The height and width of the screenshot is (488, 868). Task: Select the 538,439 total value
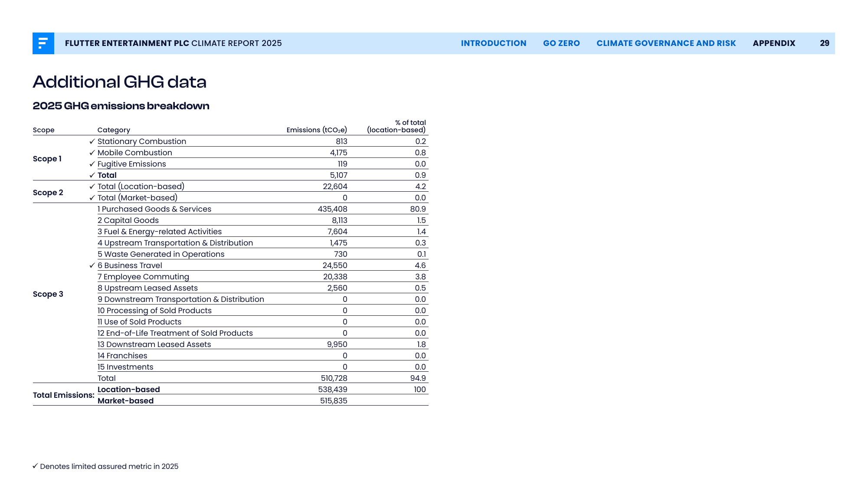(x=333, y=390)
